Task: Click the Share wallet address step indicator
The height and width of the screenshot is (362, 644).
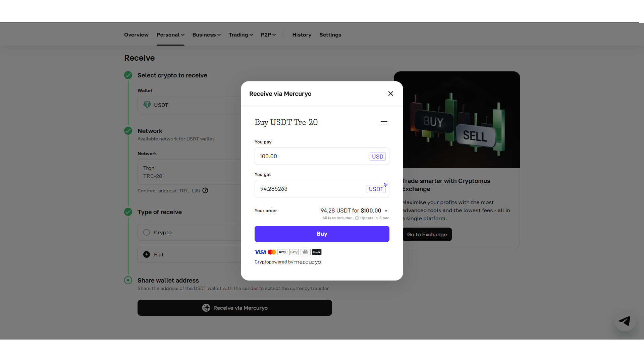Action: coord(128,280)
